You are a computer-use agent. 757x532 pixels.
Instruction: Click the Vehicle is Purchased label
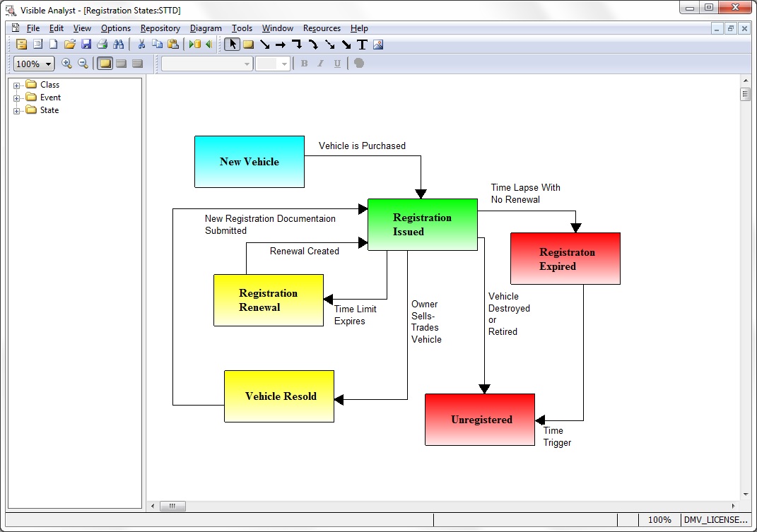click(x=362, y=146)
